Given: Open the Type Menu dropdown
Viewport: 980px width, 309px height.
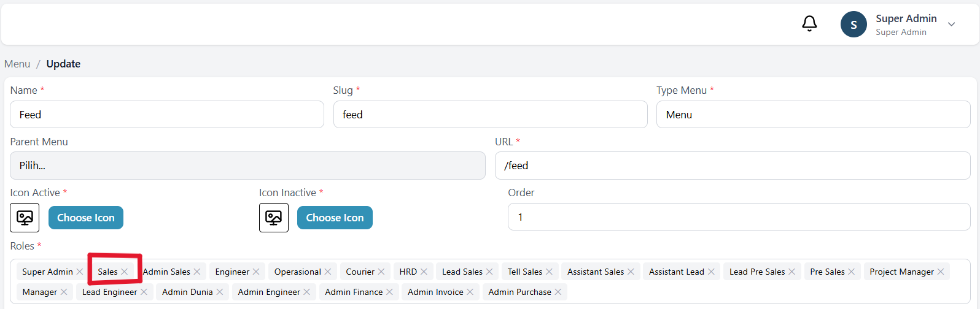Looking at the screenshot, I should click(x=812, y=115).
